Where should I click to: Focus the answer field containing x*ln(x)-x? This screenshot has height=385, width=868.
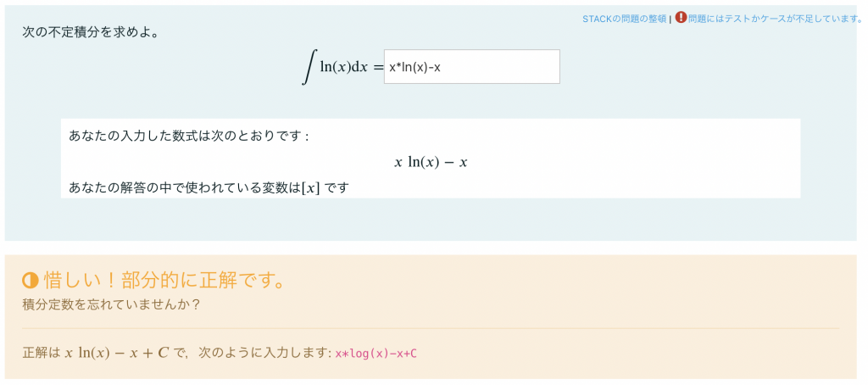pos(471,67)
